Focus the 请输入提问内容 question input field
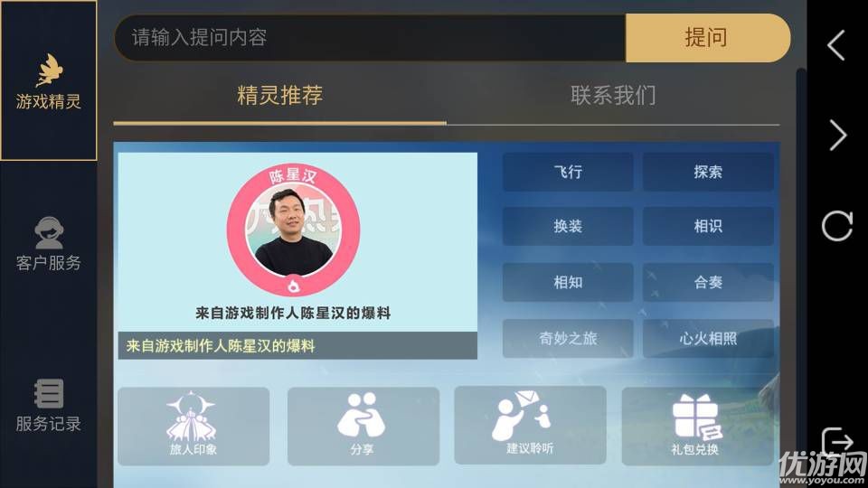 click(370, 38)
